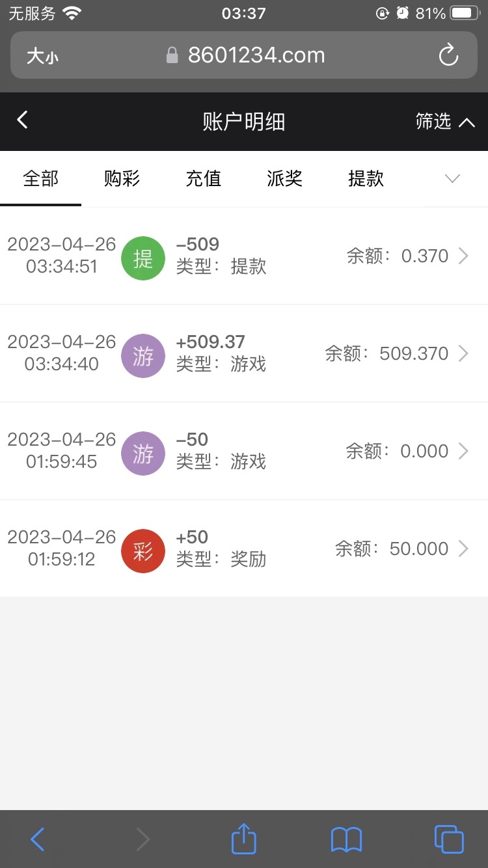Open details for the -509 withdrawal chevron
Image resolution: width=488 pixels, height=868 pixels.
pos(463,256)
